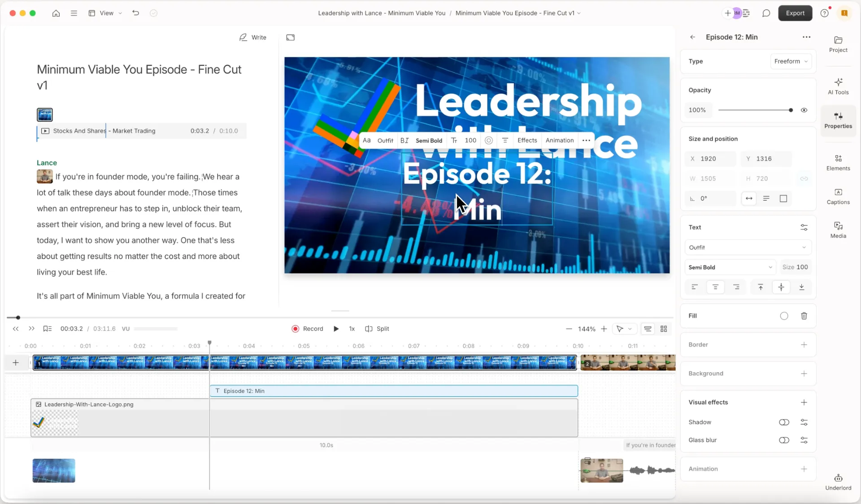Open the Elements sidebar panel
Viewport: 861px width, 504px height.
[838, 162]
